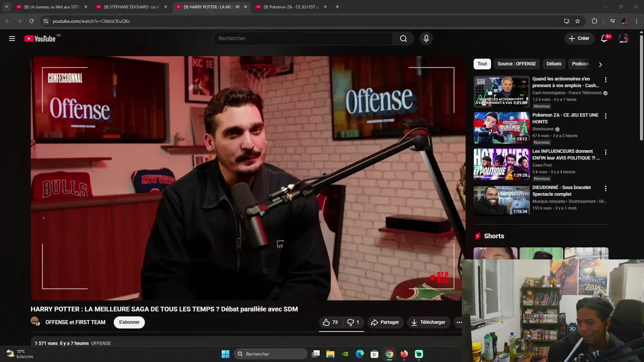Open the OFFENSE et FIRST TEAM channel avatar
The image size is (644, 362).
(35, 322)
